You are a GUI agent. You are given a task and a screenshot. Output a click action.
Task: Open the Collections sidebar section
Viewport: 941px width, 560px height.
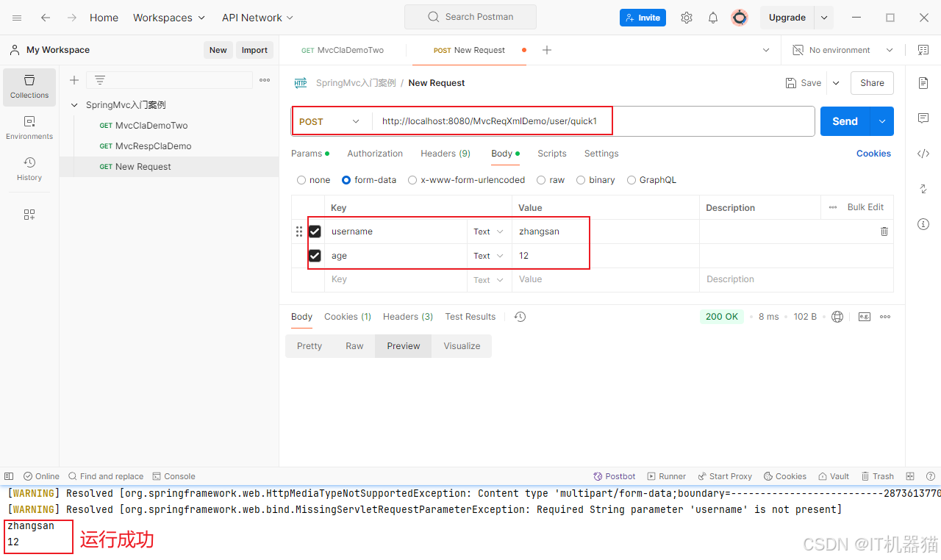click(29, 87)
